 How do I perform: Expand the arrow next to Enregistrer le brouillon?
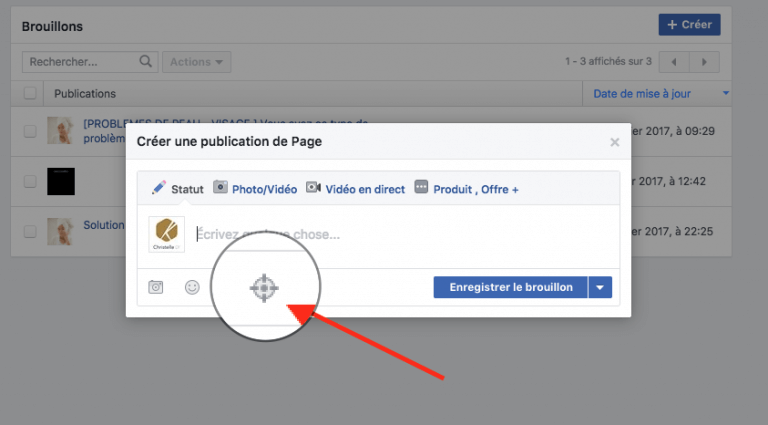click(600, 287)
